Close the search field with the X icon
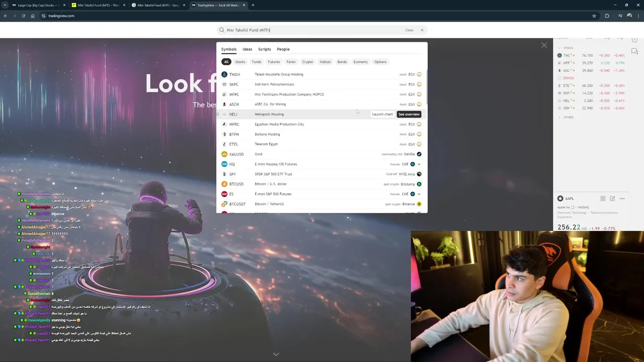The image size is (644, 362). [422, 30]
